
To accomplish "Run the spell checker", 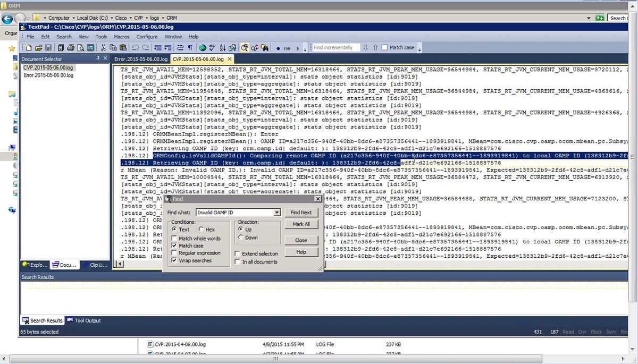I will tap(212, 48).
